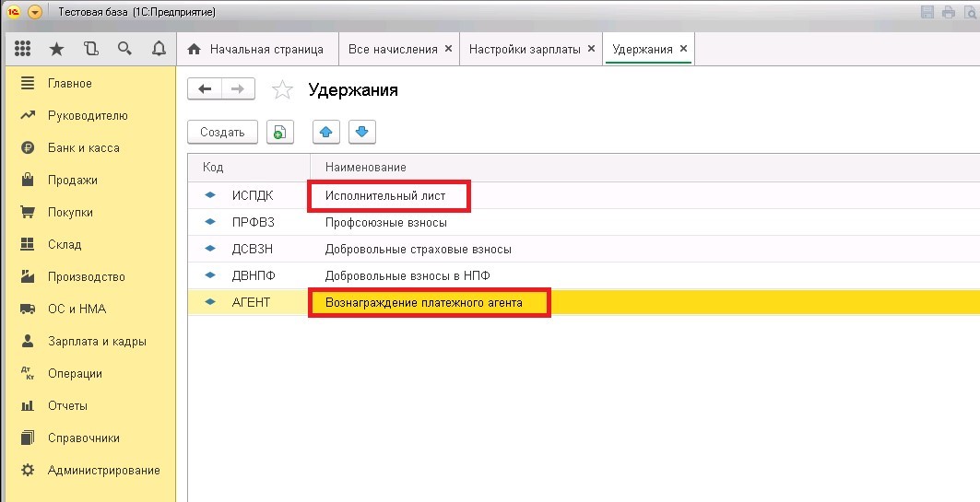Viewport: 980px width, 502px height.
Task: Close the Удержания tab
Action: coord(683,49)
